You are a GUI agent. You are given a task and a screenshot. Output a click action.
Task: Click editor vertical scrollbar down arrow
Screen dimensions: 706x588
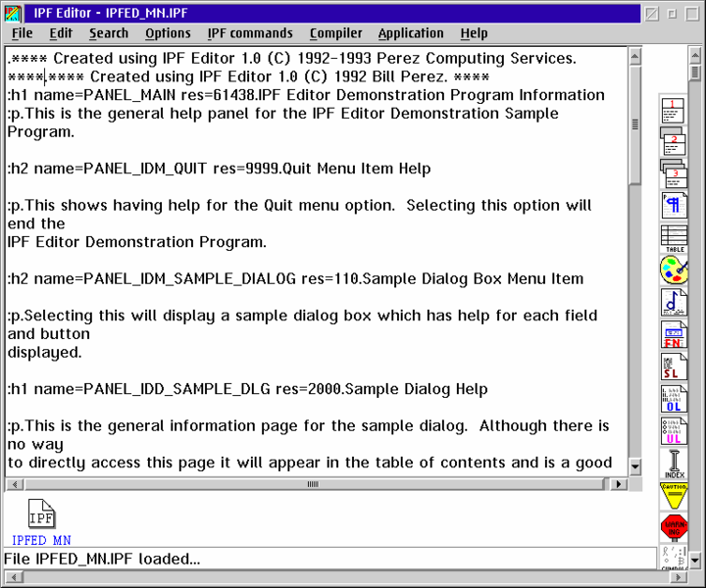tap(634, 466)
